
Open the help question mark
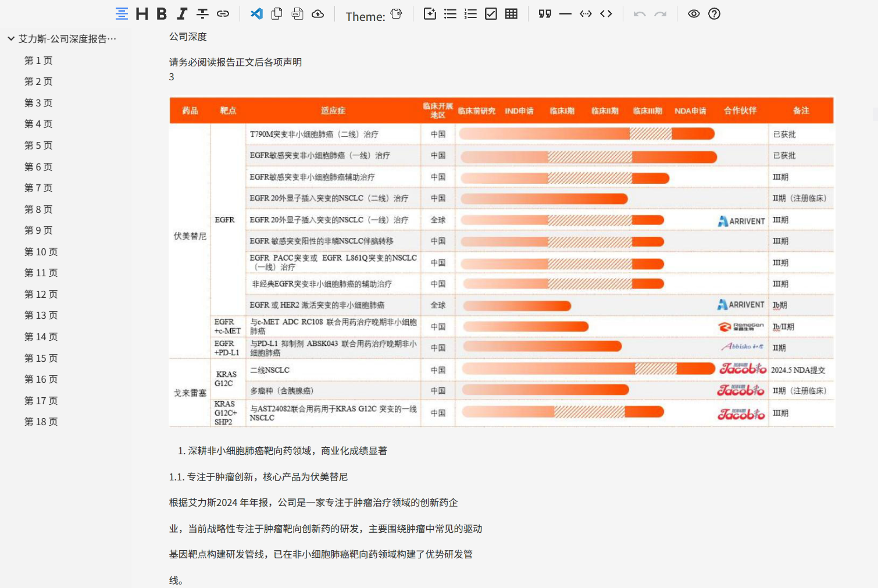[714, 13]
